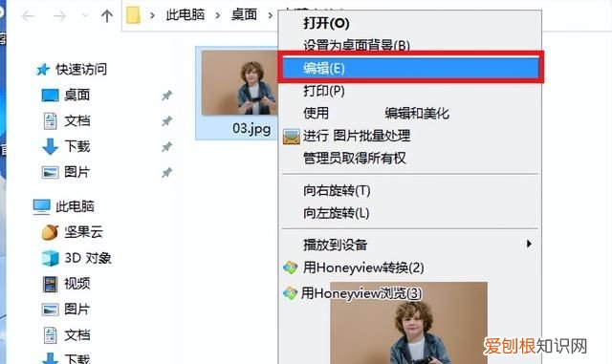This screenshot has height=364, width=612.
Task: Open 视频 folder in sidebar
Action: point(76,284)
